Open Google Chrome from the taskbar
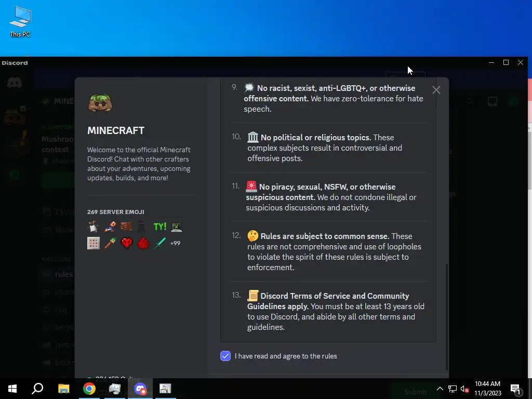Screen dimensions: 532x399 click(89, 389)
